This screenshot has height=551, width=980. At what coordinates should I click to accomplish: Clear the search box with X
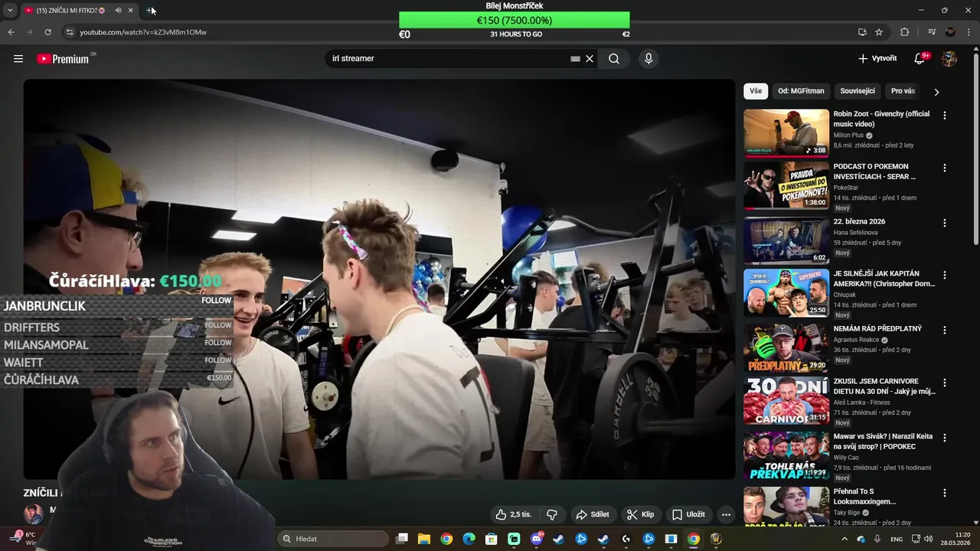590,59
